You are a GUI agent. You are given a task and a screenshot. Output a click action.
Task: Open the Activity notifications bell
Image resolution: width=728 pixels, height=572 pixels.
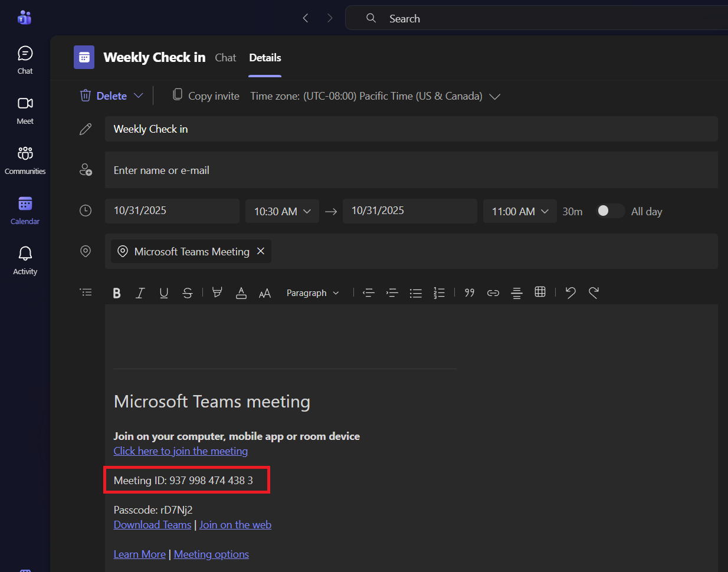[x=25, y=261]
